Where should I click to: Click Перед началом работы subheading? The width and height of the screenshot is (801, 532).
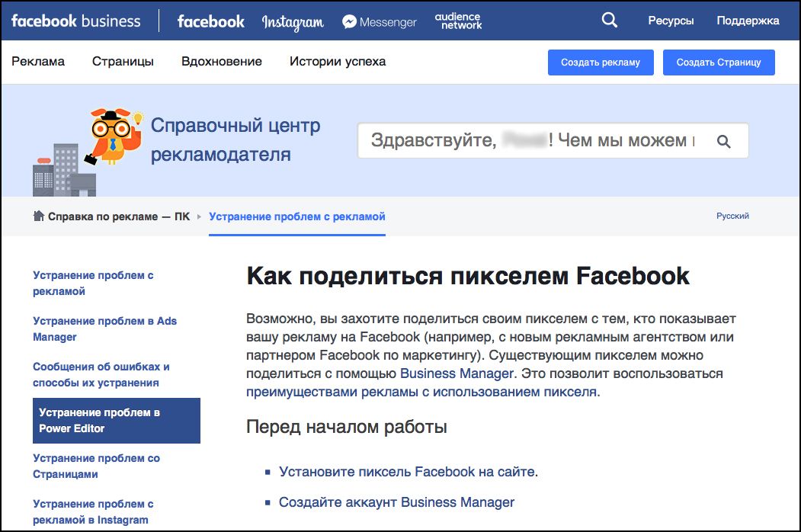click(346, 427)
